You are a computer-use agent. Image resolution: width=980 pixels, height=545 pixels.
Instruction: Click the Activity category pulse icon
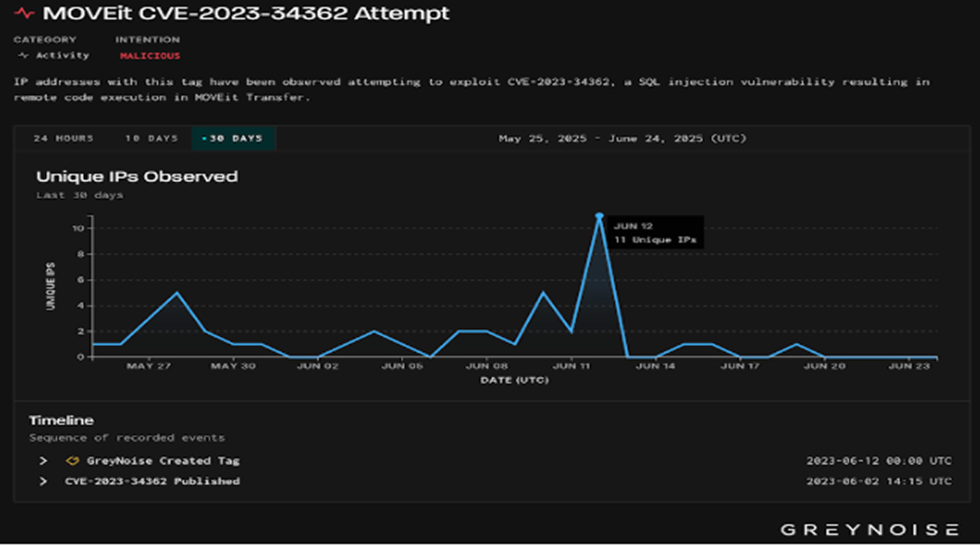click(x=23, y=56)
